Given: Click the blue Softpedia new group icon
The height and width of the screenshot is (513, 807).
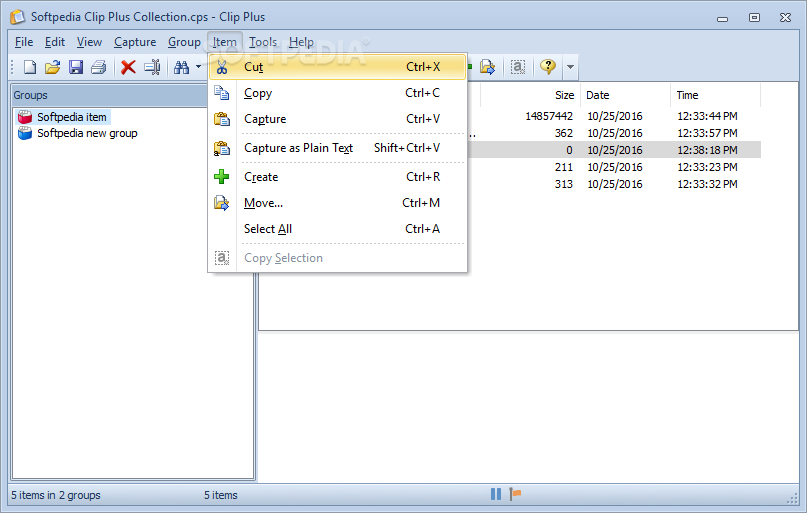Looking at the screenshot, I should [25, 133].
